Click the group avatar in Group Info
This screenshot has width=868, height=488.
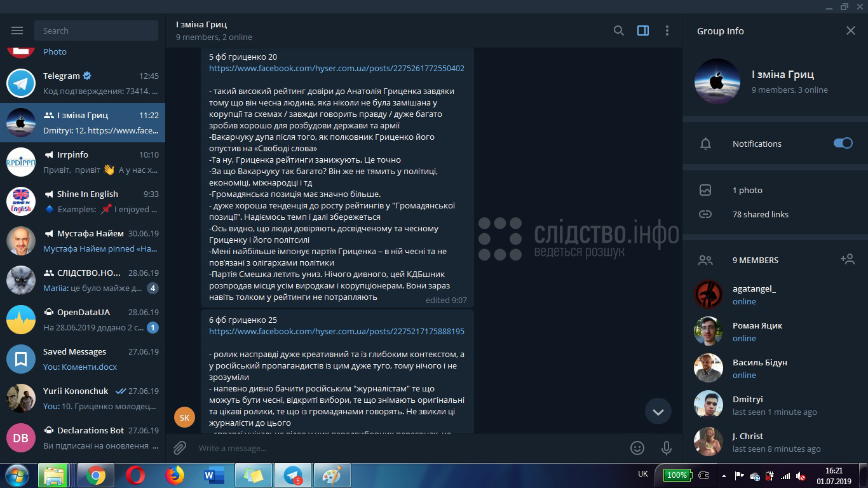717,81
